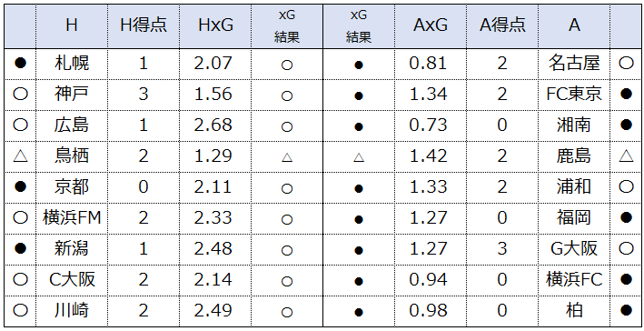The height and width of the screenshot is (331, 644).
Task: Select the HxG column header
Action: pyautogui.click(x=215, y=25)
